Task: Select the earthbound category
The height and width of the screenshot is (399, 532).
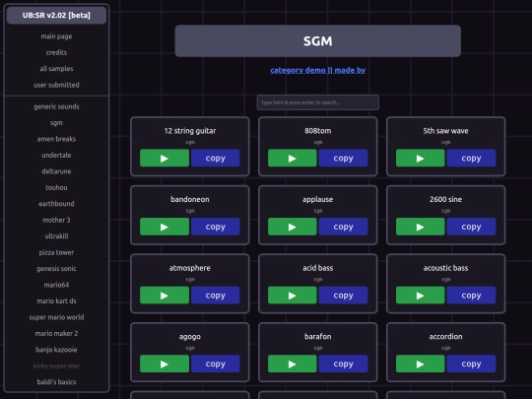Action: 56,204
